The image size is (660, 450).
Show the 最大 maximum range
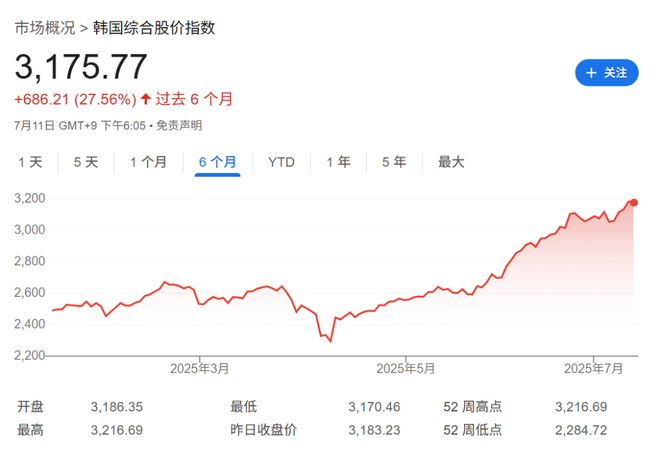coord(451,161)
